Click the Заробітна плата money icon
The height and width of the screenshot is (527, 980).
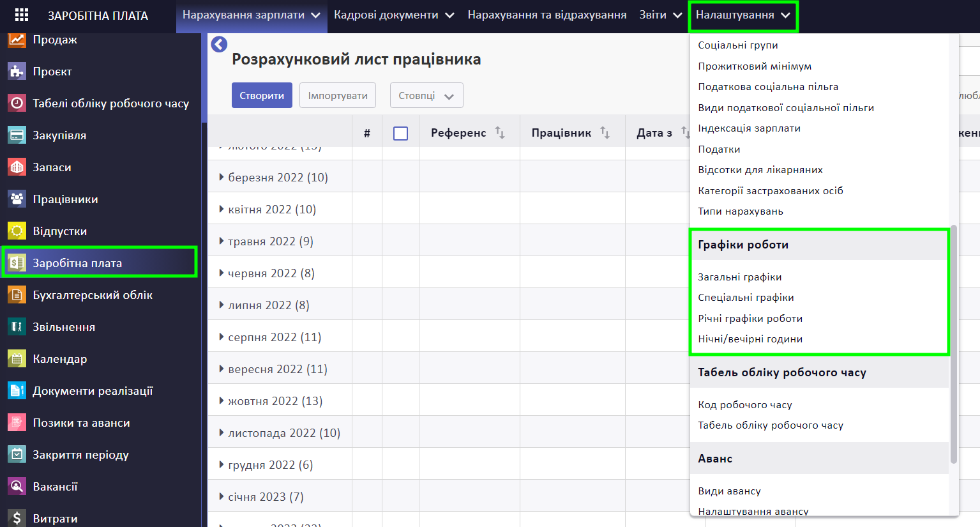click(17, 263)
